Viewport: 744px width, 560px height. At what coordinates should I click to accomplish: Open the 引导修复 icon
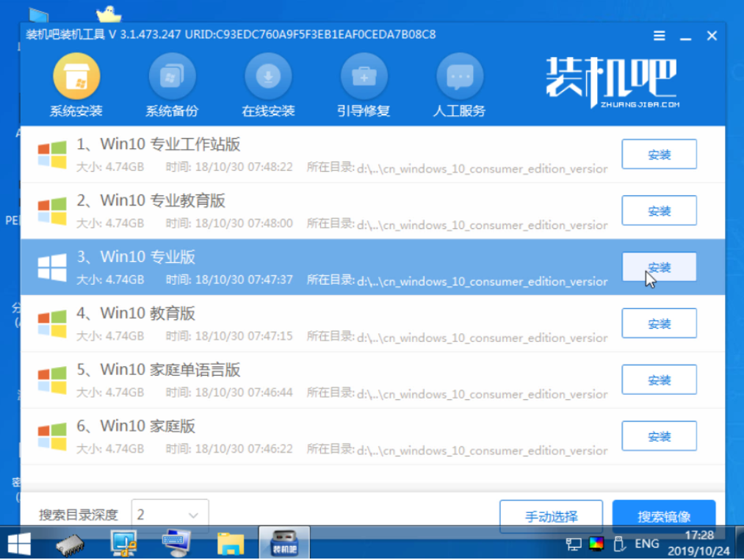[364, 76]
